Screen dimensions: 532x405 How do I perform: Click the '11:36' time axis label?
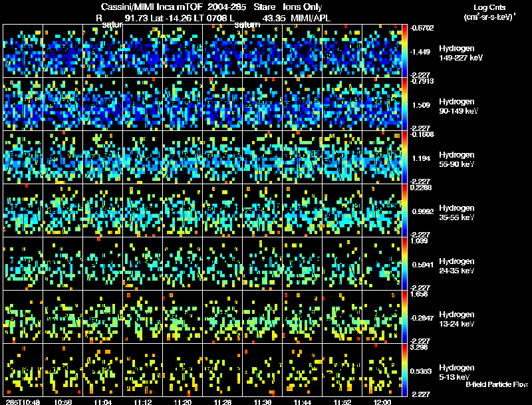point(263,402)
